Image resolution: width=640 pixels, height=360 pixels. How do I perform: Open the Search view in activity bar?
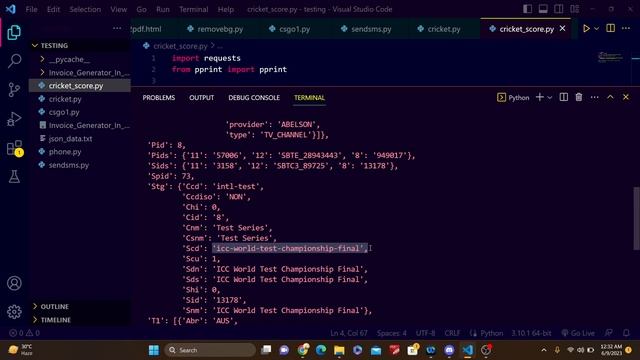14,61
